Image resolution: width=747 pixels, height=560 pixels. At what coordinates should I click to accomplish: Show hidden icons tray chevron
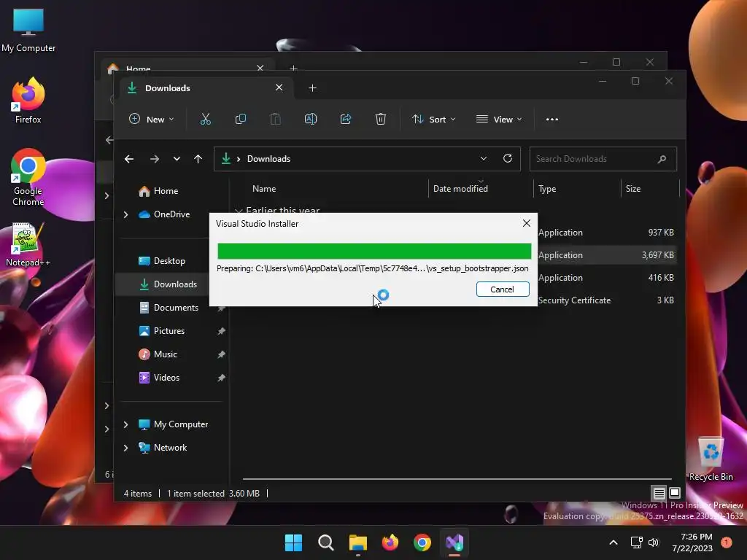(614, 542)
